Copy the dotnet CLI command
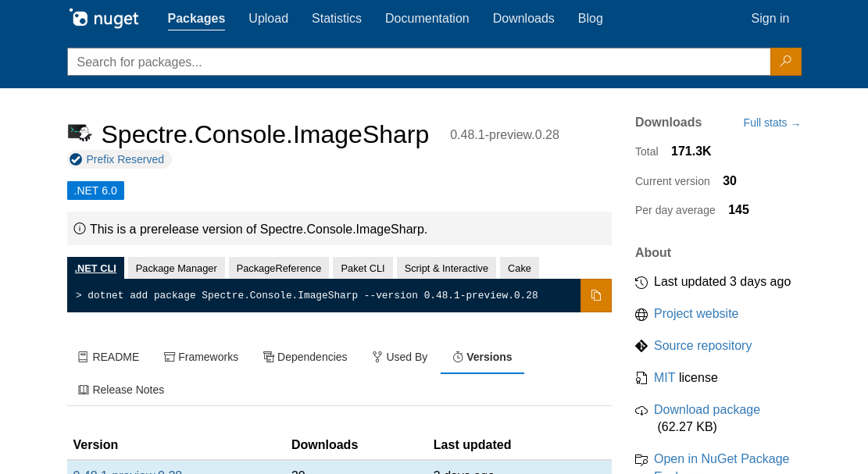The width and height of the screenshot is (868, 474). [595, 295]
